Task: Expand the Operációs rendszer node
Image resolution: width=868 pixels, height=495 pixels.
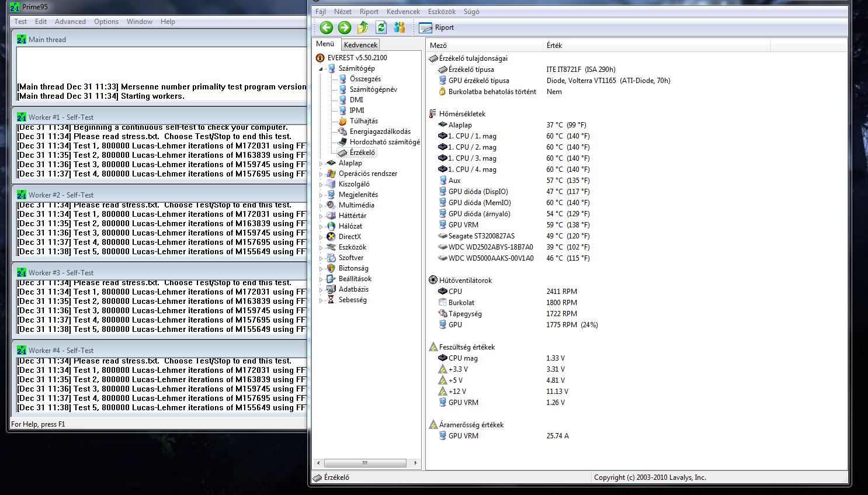Action: (321, 174)
